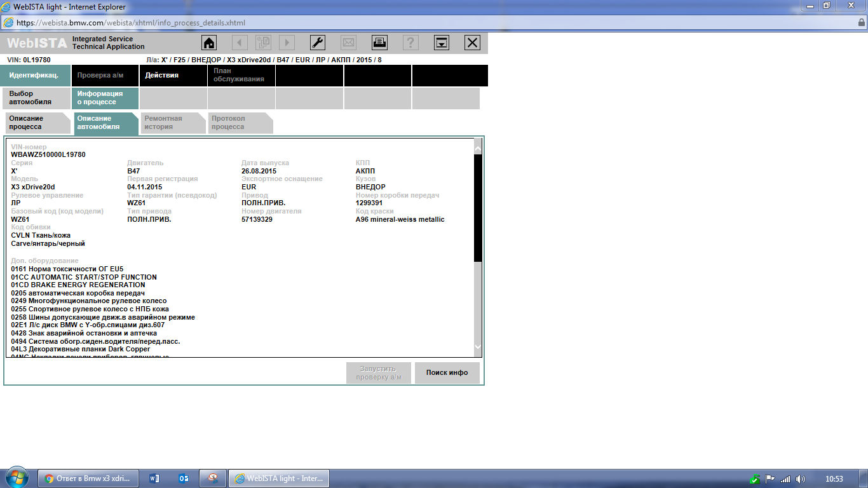Open the Проверка а/м main tab
868x488 pixels.
[x=105, y=75]
